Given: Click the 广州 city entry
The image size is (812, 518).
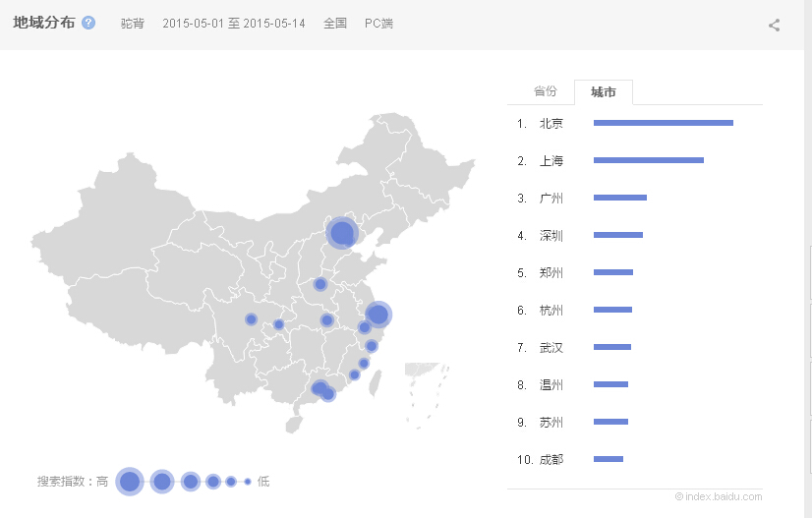Looking at the screenshot, I should (x=551, y=199).
